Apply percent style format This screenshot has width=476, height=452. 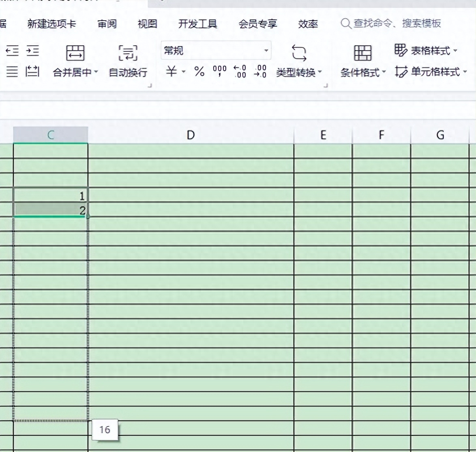(199, 72)
